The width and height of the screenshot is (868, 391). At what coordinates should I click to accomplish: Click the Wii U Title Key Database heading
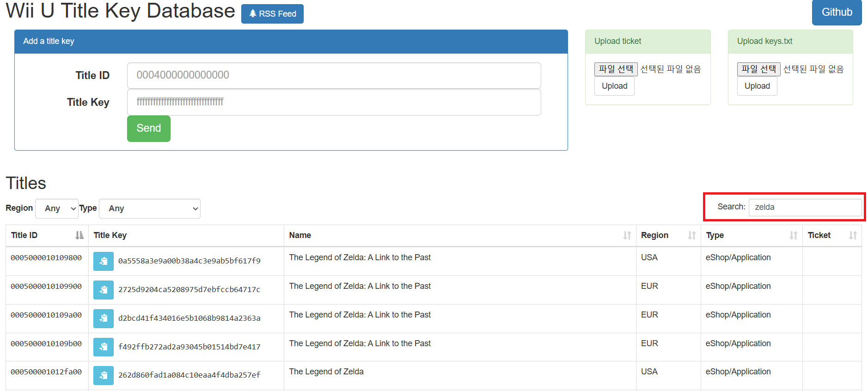click(120, 11)
